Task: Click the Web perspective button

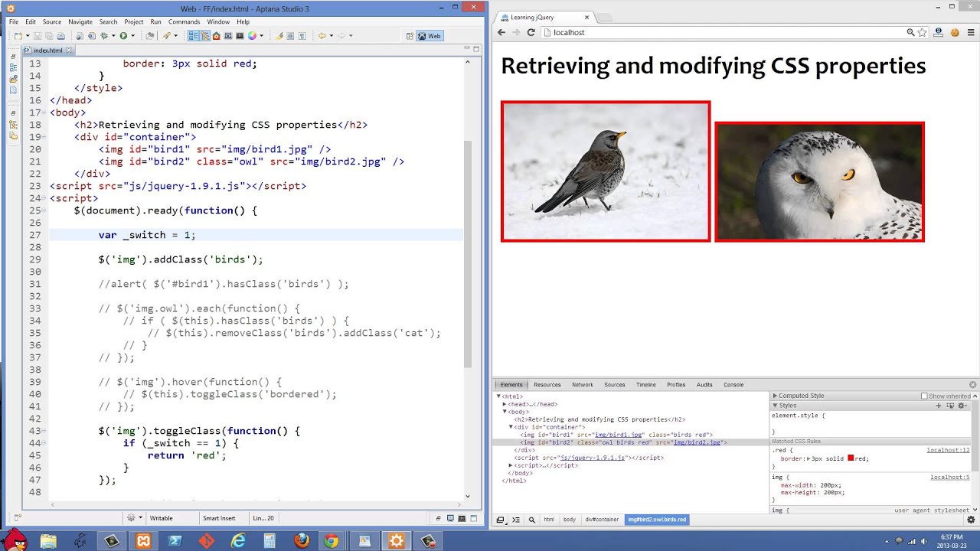Action: coord(430,36)
